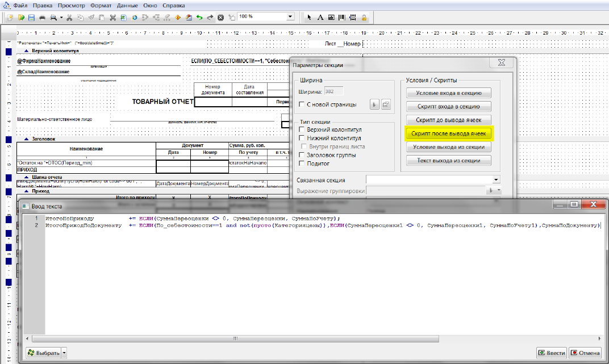Collapse the Шапка отчета section triangle
Viewport: 609px width, 364px height.
pyautogui.click(x=26, y=177)
